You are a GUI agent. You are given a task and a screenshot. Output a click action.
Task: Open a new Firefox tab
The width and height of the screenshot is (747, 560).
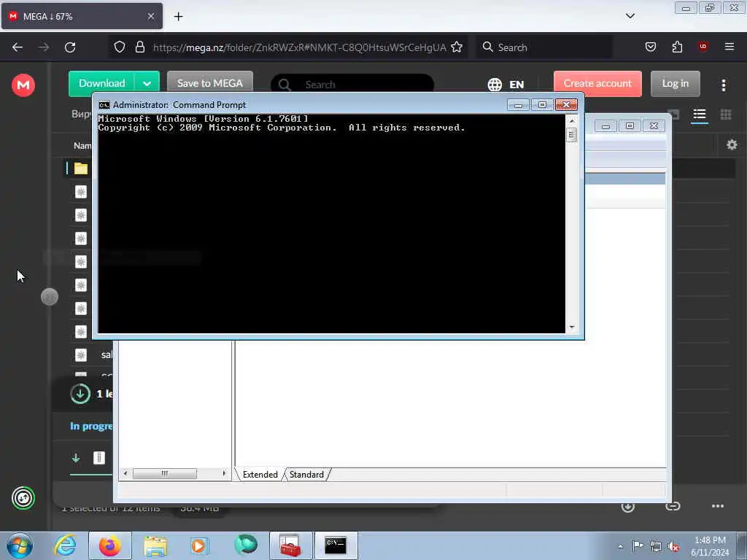click(178, 17)
